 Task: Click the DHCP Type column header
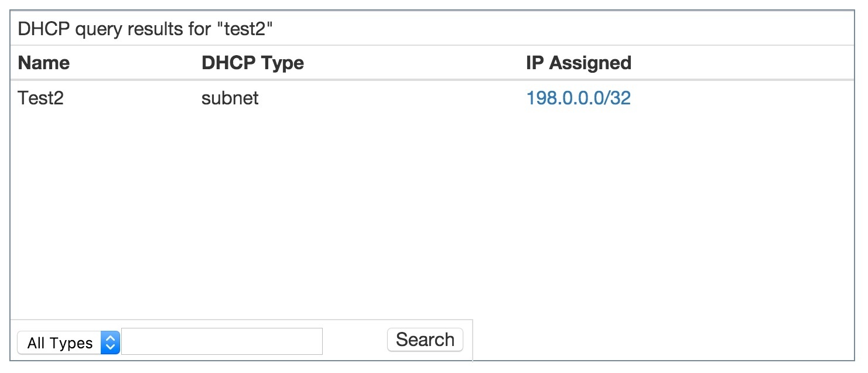(252, 63)
